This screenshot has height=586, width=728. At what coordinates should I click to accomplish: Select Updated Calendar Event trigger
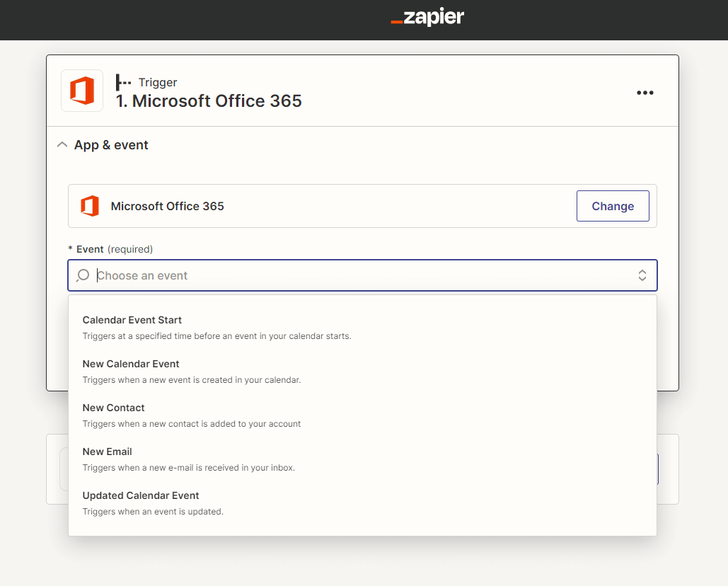coord(362,503)
